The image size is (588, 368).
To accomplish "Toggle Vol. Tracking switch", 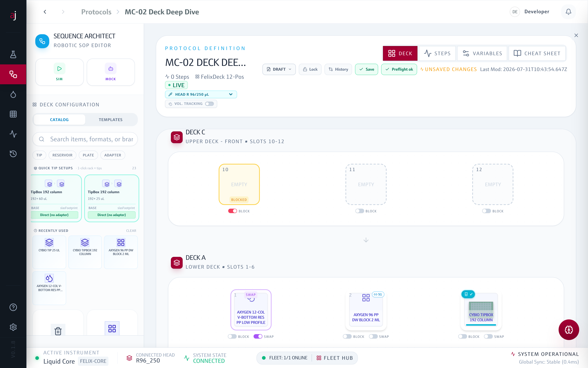I will (209, 104).
